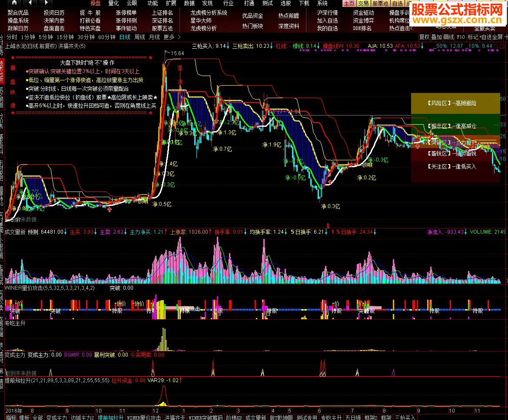This screenshot has height=420, width=508.
Task: Click the 标记 toolbar button
Action: point(473,37)
